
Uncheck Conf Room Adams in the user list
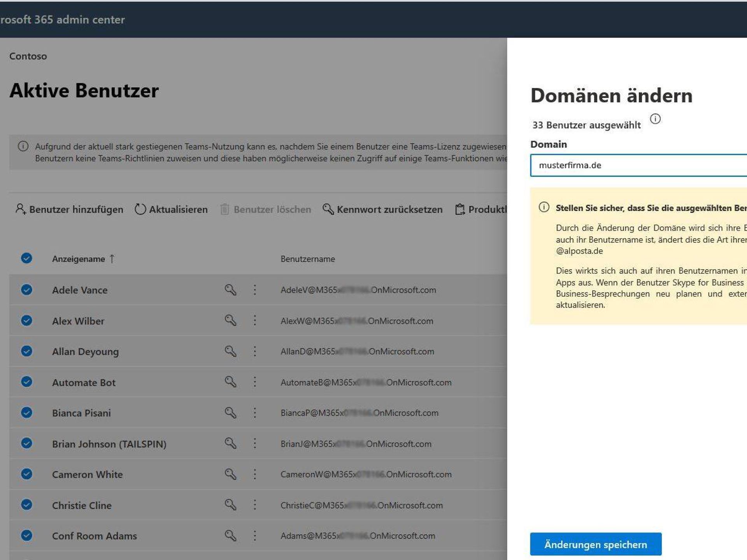[26, 535]
